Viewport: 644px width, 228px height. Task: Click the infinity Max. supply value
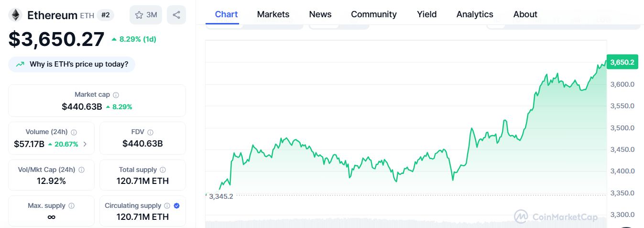coord(51,217)
